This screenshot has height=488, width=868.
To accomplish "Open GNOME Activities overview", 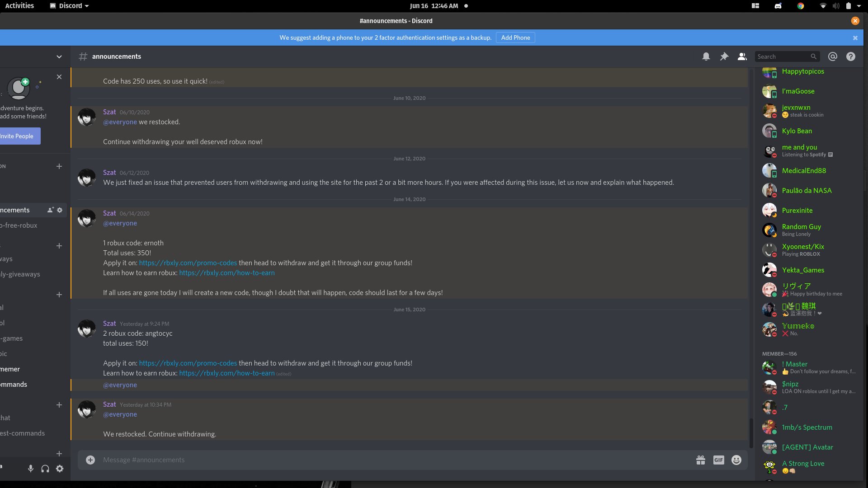I will click(19, 6).
